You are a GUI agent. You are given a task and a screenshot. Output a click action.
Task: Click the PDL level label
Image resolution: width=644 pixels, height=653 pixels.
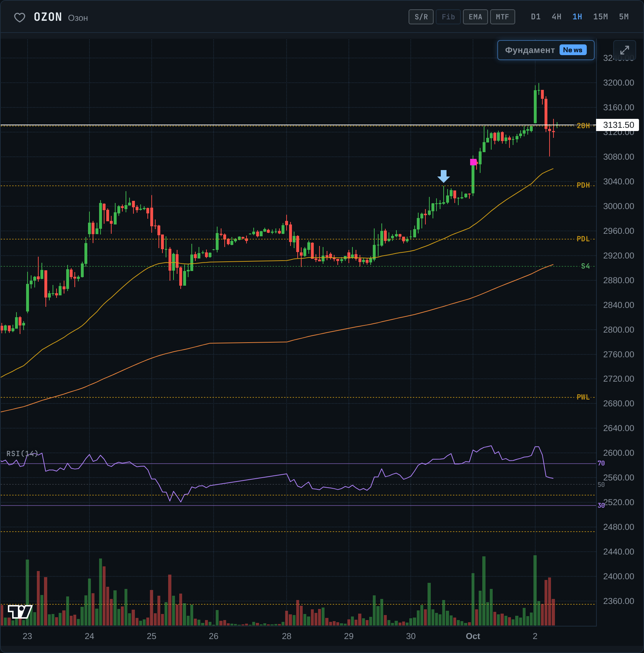[x=583, y=239]
